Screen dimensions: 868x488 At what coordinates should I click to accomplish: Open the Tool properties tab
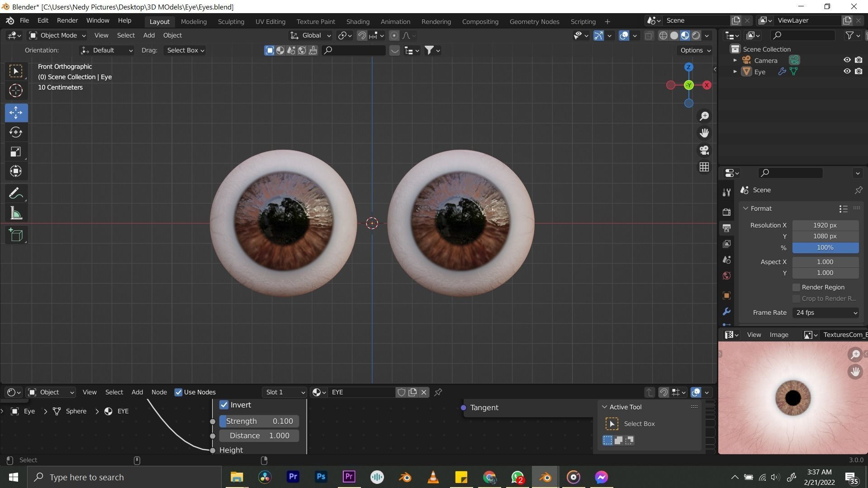pyautogui.click(x=726, y=192)
